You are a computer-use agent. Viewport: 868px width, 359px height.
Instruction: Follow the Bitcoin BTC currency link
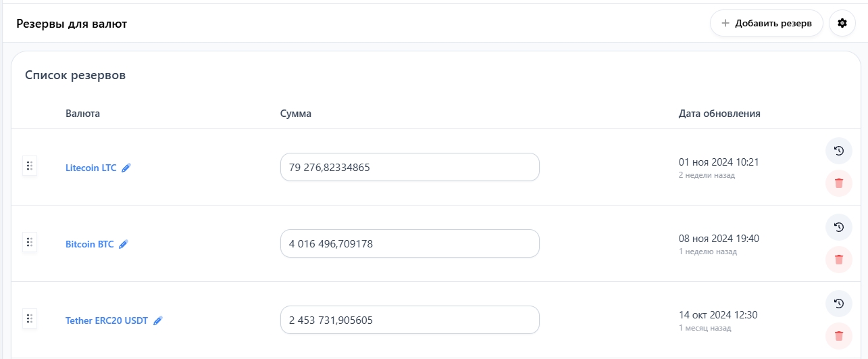pyautogui.click(x=90, y=244)
